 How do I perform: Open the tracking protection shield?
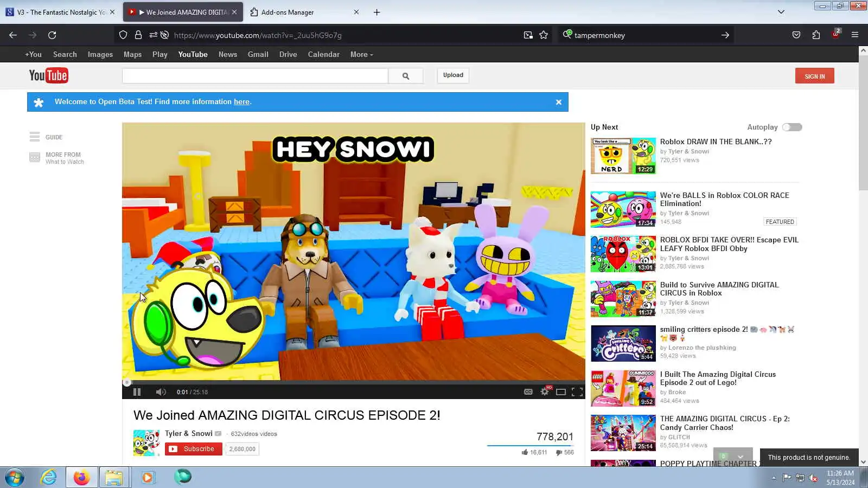click(x=123, y=35)
